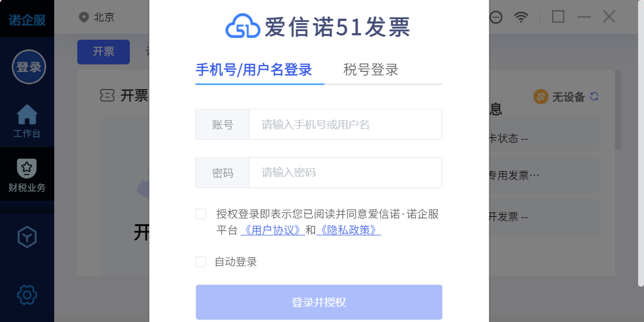Click the 密码 password input field
The width and height of the screenshot is (644, 322).
345,172
